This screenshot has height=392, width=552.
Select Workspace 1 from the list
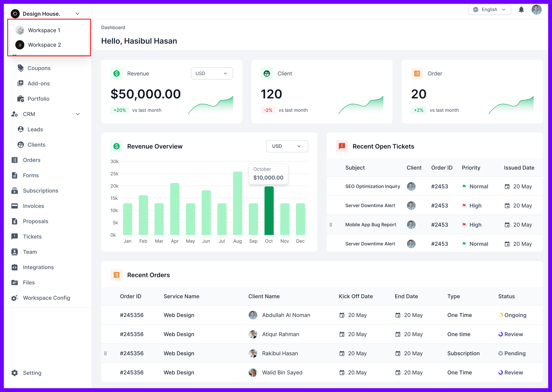point(44,30)
